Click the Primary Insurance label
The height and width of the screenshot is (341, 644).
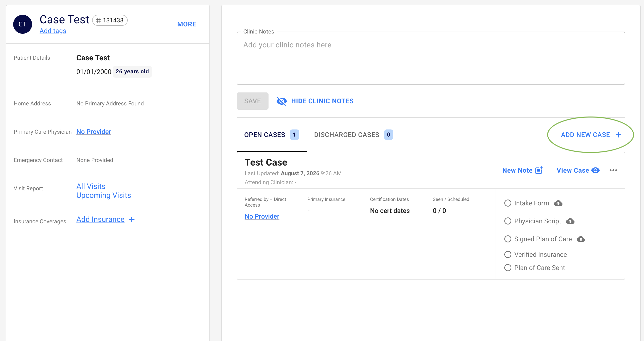(326, 199)
